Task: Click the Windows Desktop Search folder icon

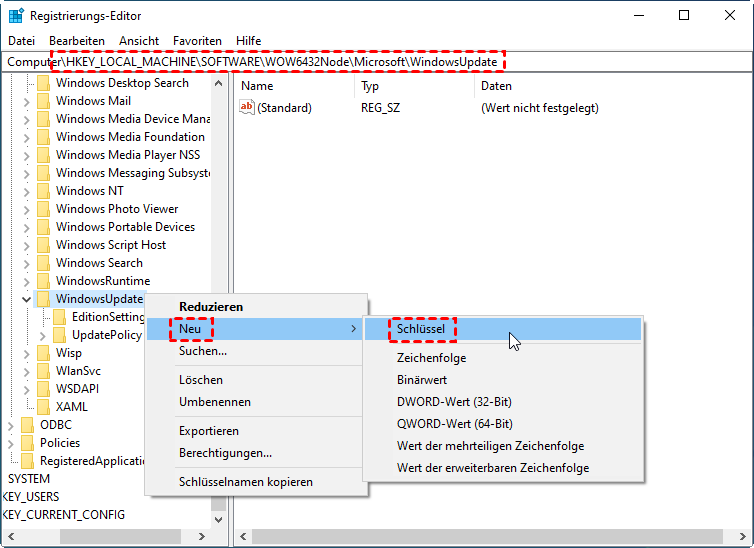Action: [x=44, y=83]
